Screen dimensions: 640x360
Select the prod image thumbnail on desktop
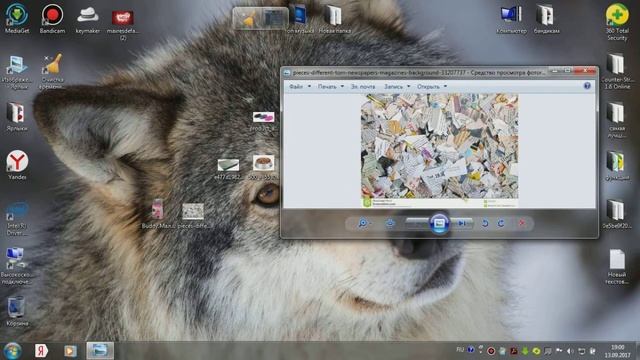(263, 121)
